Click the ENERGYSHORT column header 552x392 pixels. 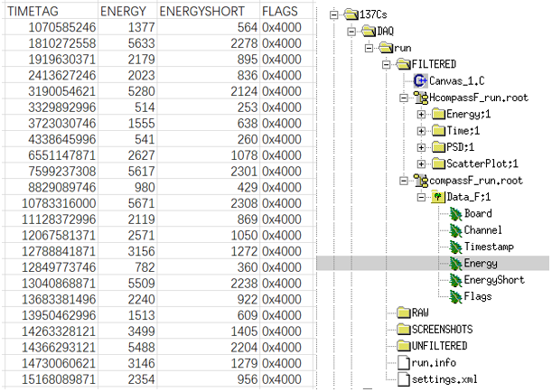(209, 11)
